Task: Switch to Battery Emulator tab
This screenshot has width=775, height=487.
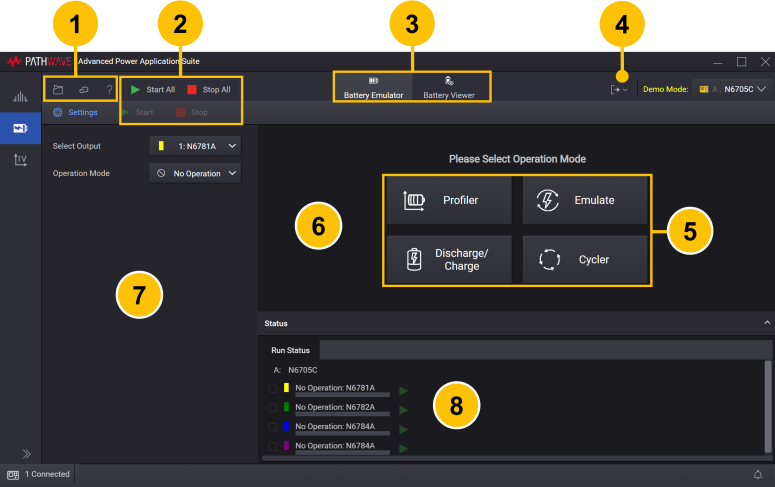Action: 373,88
